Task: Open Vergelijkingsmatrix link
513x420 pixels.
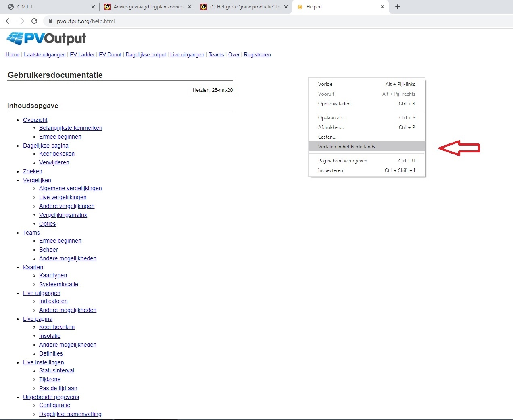Action: pos(63,215)
